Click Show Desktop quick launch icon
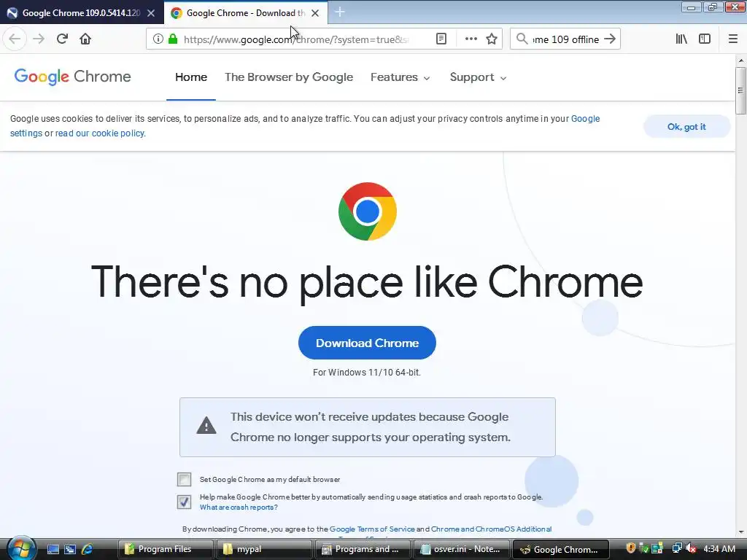Viewport: 747px width, 560px height. click(x=53, y=549)
